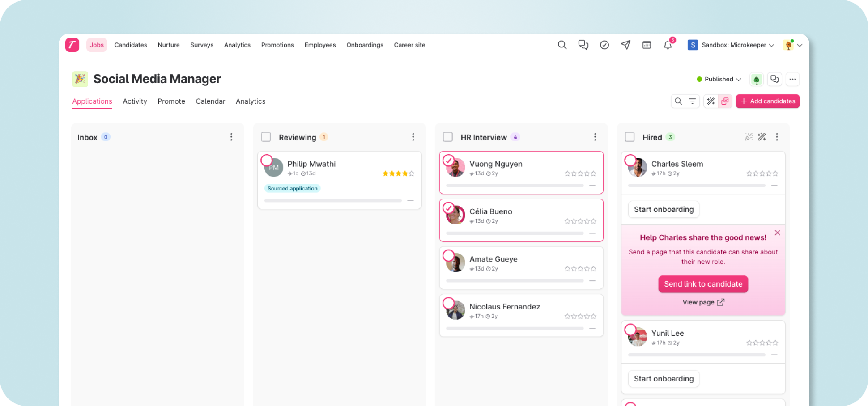Rate Amate Gueye using empty stars
Viewport: 868px width, 406px height.
click(580, 269)
